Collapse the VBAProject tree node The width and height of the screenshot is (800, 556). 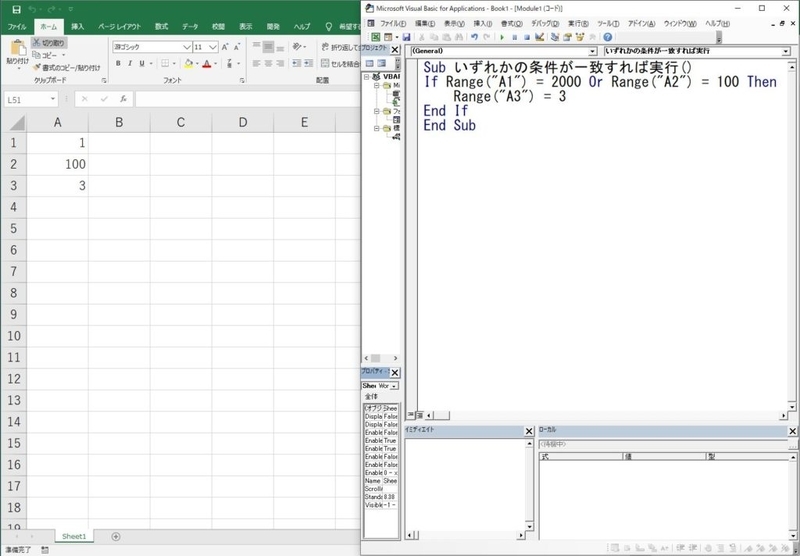pyautogui.click(x=366, y=77)
